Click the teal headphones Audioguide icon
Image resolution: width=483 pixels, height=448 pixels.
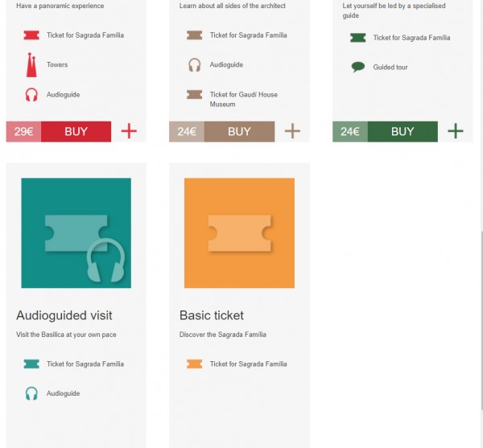pos(31,393)
